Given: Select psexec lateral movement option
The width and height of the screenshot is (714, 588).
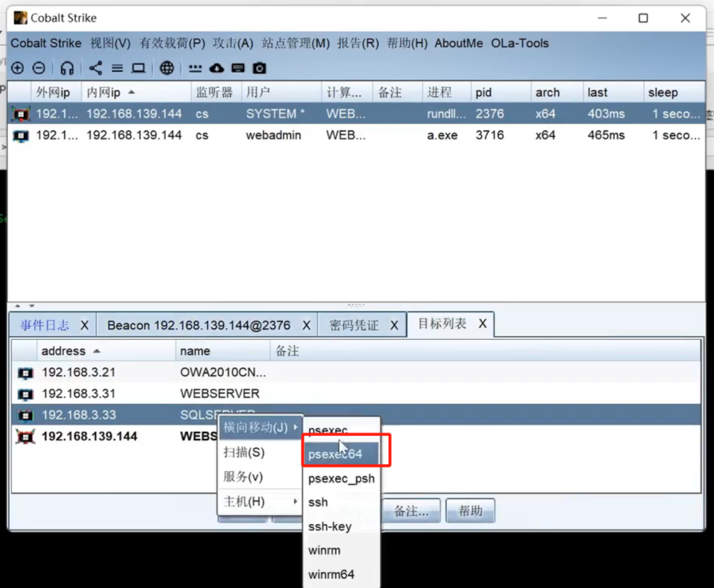Looking at the screenshot, I should [x=342, y=430].
